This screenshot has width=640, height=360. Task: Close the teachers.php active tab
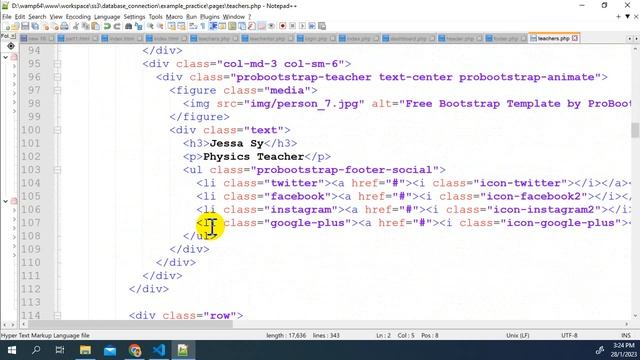coord(575,38)
